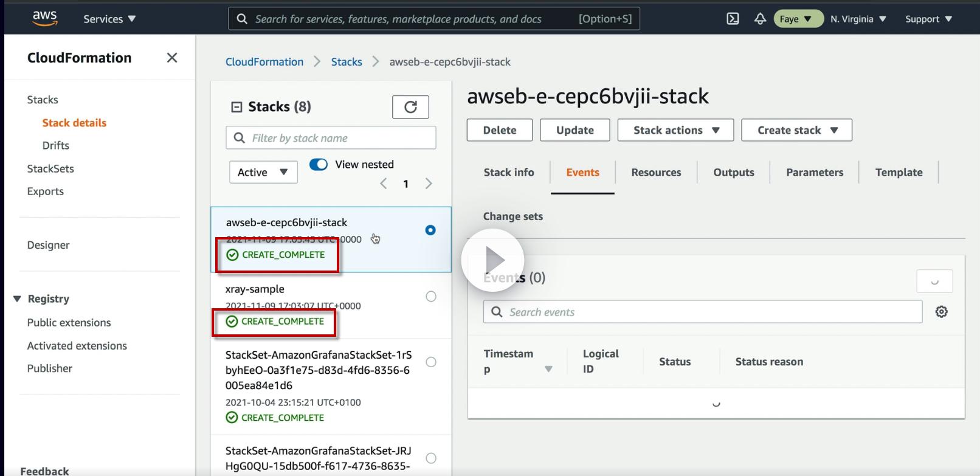Screen dimensions: 980x476
Task: Select the xray-sample stack radio button
Action: (431, 297)
